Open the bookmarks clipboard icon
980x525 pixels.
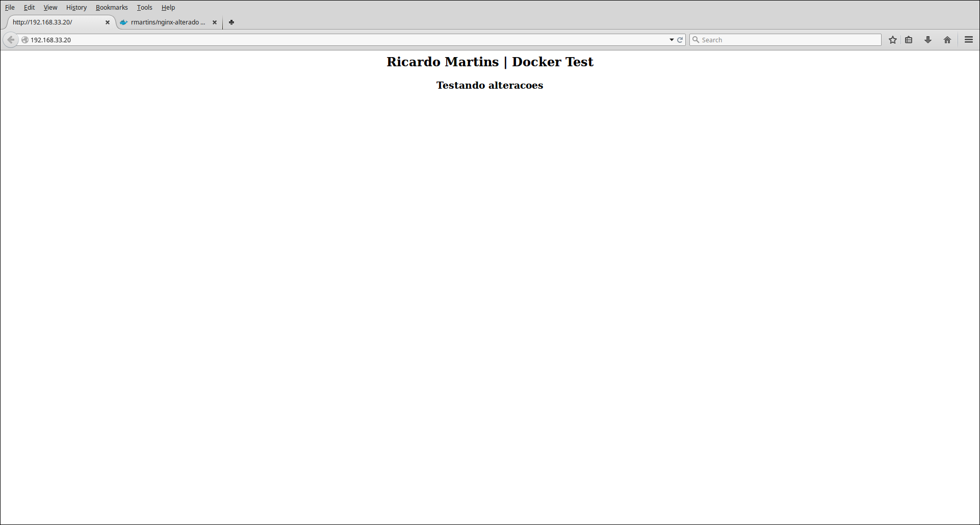tap(909, 39)
